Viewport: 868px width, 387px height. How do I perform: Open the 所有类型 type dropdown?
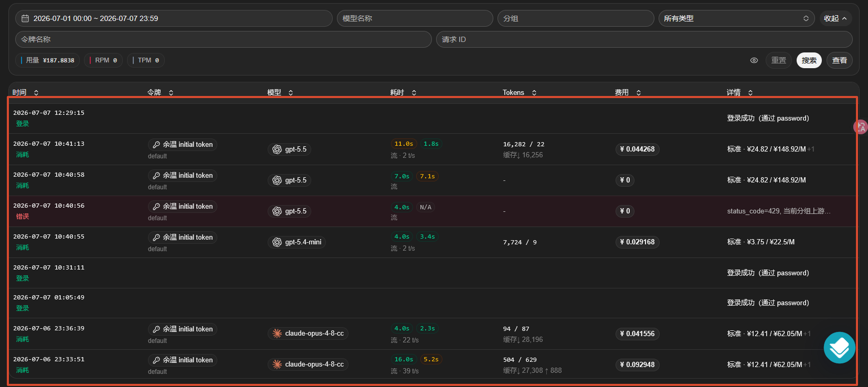click(x=736, y=18)
